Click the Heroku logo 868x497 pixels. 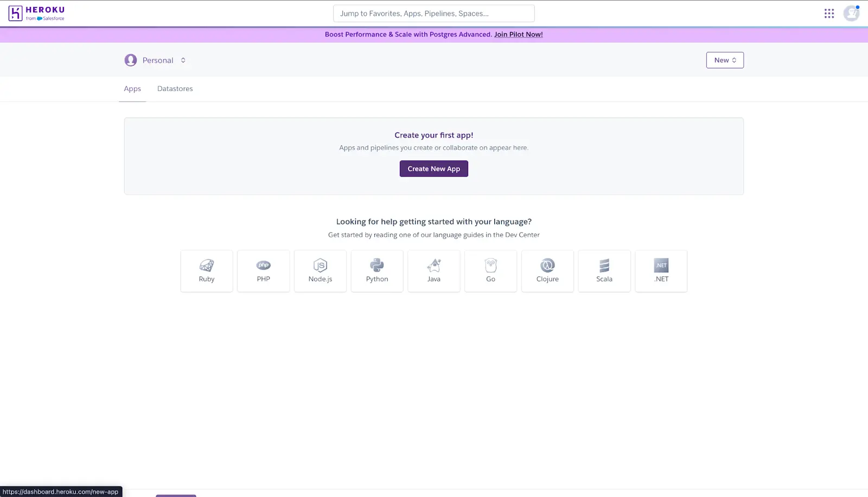(36, 13)
